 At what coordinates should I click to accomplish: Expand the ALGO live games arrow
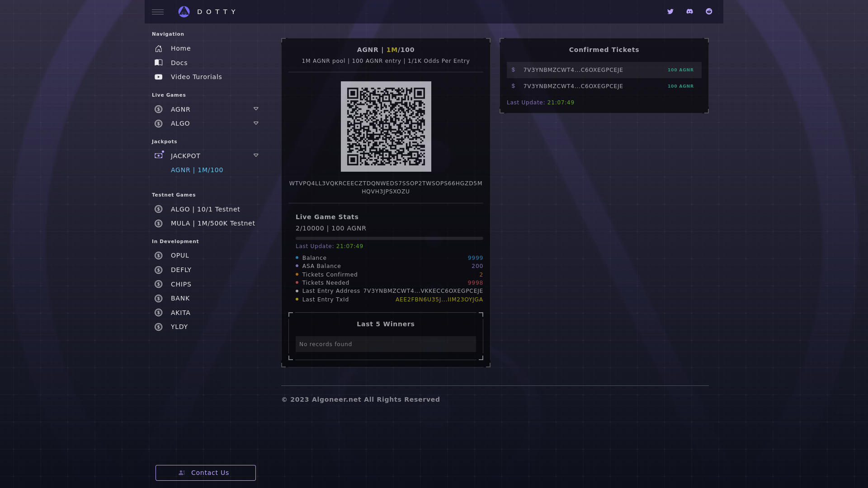[x=256, y=123]
